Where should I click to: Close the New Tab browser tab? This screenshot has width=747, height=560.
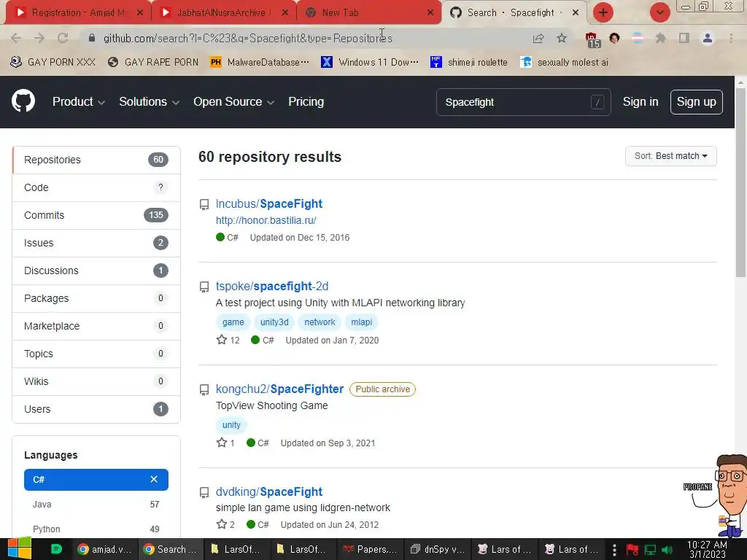tap(430, 12)
